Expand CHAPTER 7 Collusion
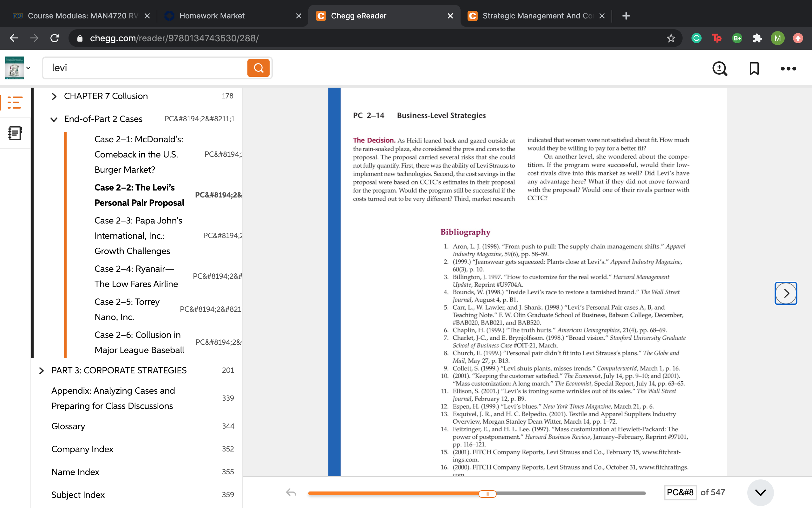The height and width of the screenshot is (508, 812). pyautogui.click(x=54, y=97)
